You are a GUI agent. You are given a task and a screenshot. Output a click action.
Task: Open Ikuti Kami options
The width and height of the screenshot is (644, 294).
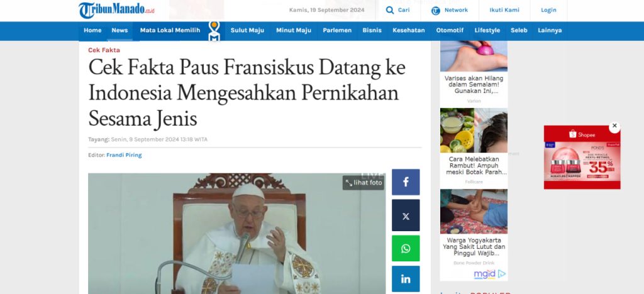click(504, 10)
